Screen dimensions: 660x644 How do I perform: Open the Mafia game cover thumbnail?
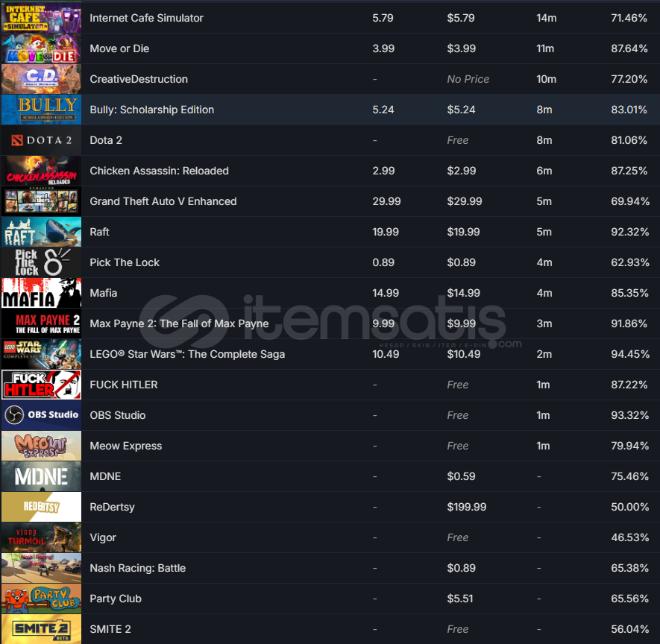point(41,293)
